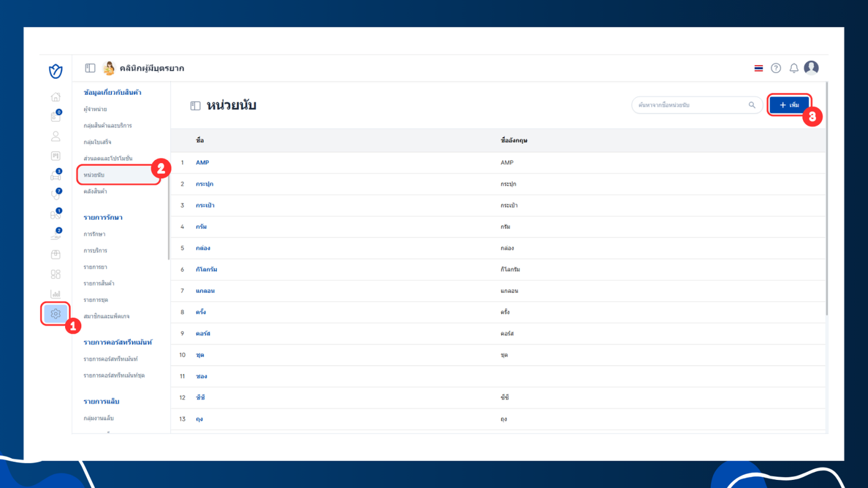Switch language using the Thai flag icon

click(758, 68)
